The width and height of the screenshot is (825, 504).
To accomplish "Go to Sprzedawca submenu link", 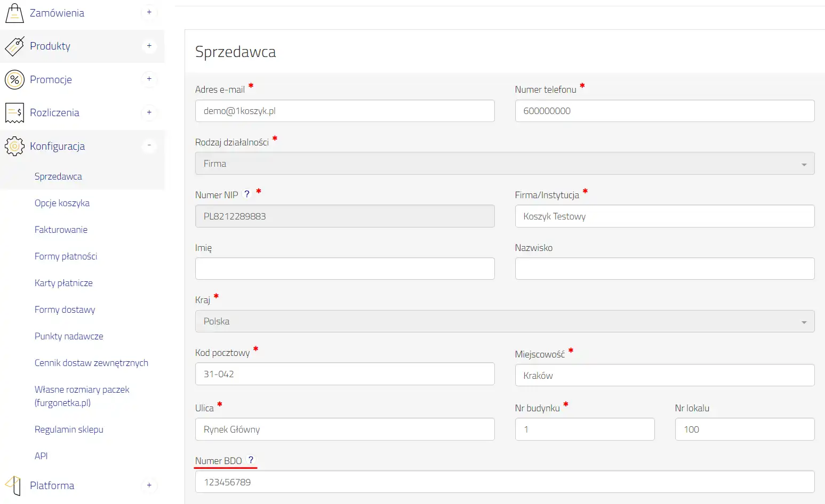I will click(58, 176).
